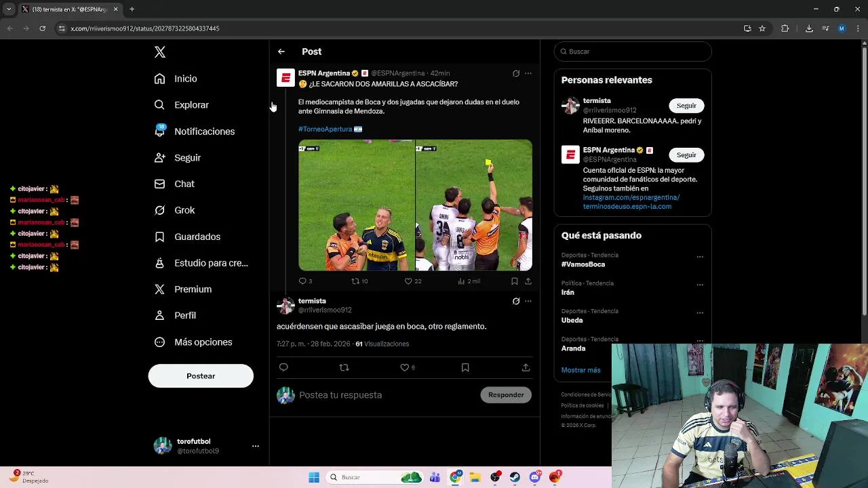Bookmark this page with the star icon
Viewport: 868px width, 488px height.
tap(762, 28)
